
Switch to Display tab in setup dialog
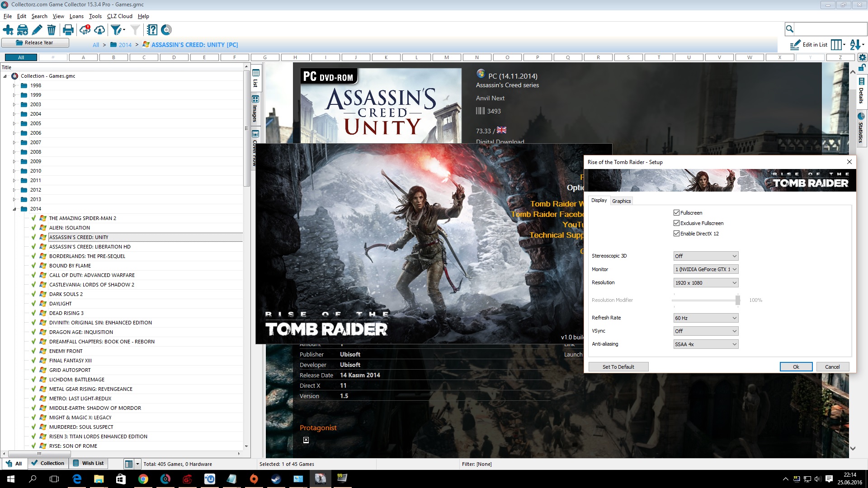point(599,200)
